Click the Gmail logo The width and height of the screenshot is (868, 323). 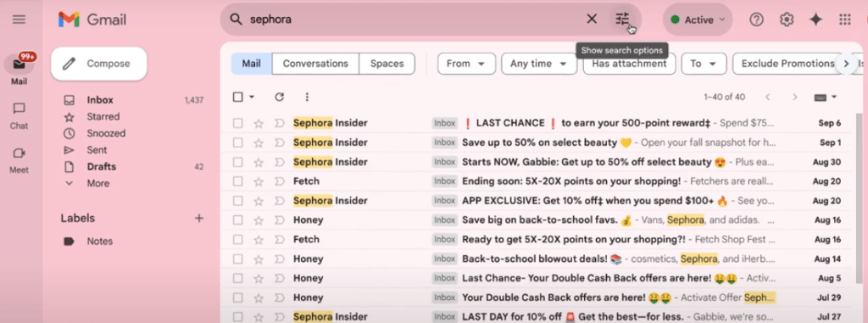(92, 20)
